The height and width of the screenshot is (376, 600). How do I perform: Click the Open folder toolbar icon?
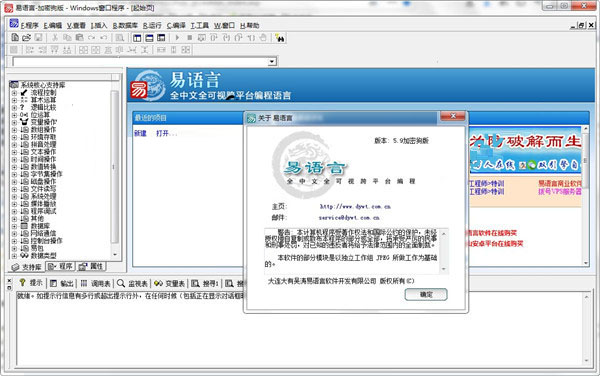coord(26,37)
